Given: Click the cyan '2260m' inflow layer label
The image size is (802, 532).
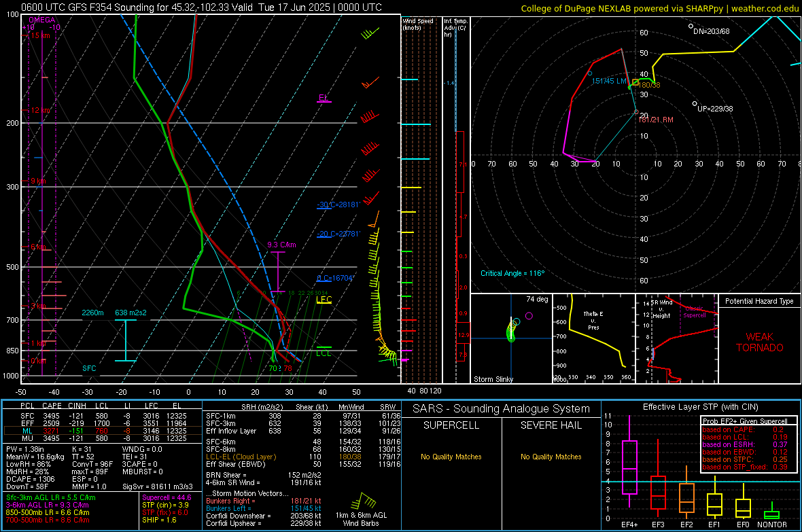Looking at the screenshot, I should [92, 313].
